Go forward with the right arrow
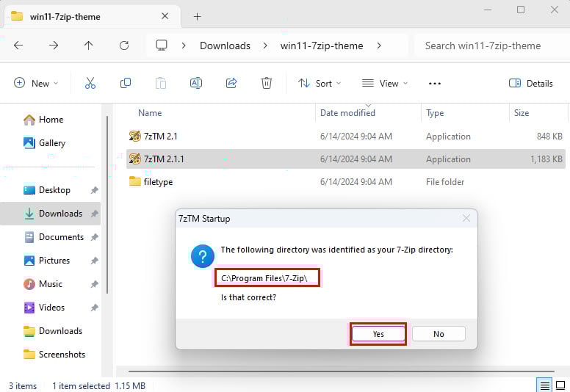Screen dimensions: 570x392 [54, 46]
